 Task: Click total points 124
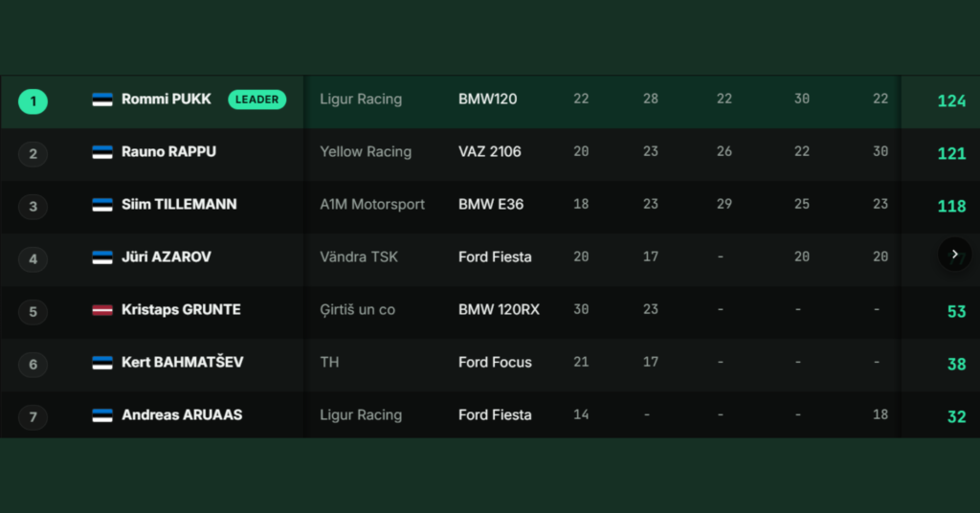coord(951,101)
